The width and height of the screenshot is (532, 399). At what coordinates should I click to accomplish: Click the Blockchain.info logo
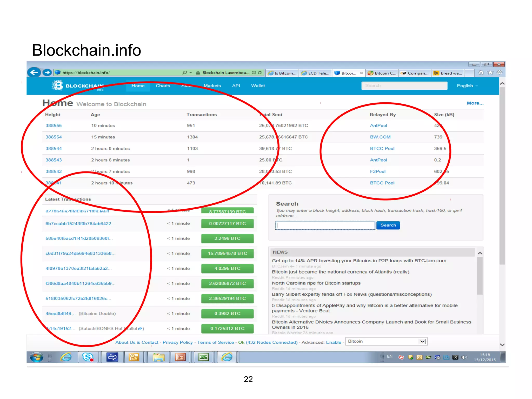[x=77, y=85]
